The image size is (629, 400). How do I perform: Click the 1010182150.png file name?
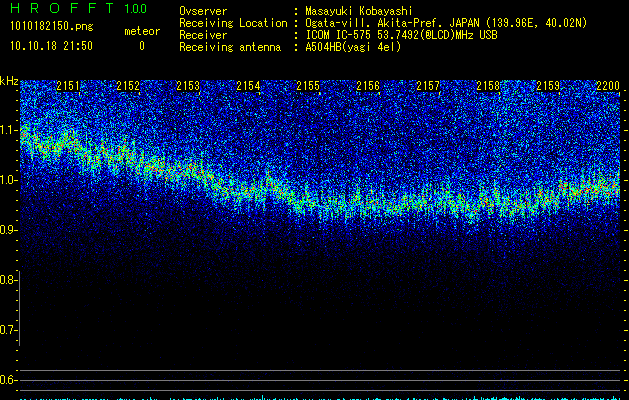[52, 27]
